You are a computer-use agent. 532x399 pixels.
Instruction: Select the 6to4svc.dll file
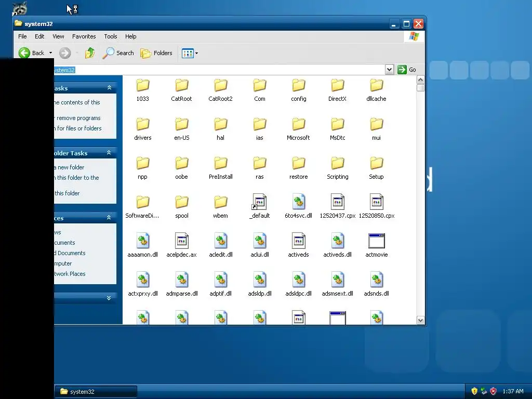point(299,207)
